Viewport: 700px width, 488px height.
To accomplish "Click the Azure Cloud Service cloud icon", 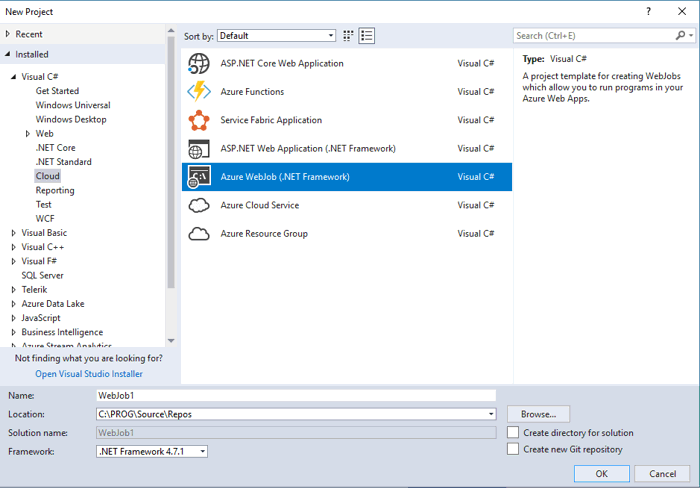I will point(199,205).
